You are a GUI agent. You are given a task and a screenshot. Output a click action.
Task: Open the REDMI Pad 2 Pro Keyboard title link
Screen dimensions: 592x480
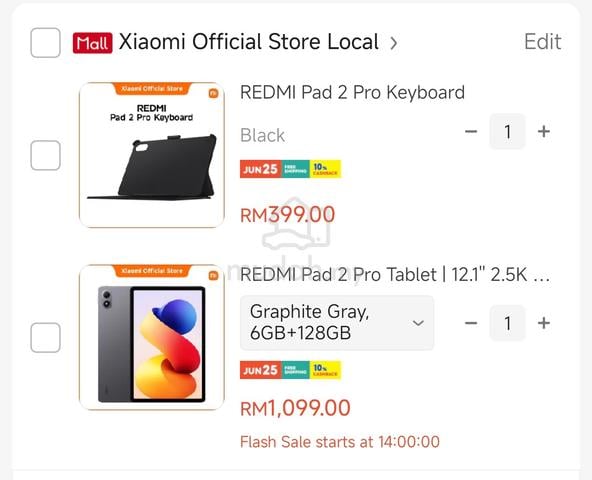click(352, 93)
